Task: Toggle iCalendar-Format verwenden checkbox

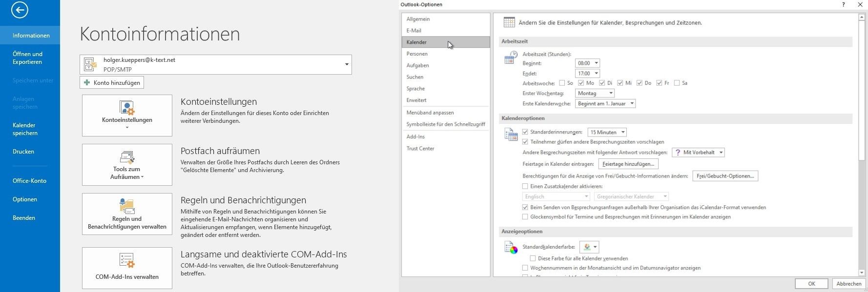Action: 525,207
